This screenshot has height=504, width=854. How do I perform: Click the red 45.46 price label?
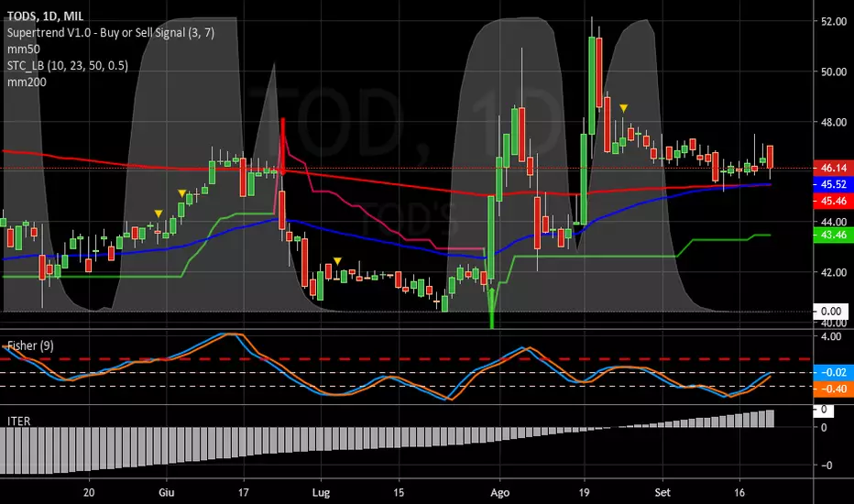(x=833, y=201)
